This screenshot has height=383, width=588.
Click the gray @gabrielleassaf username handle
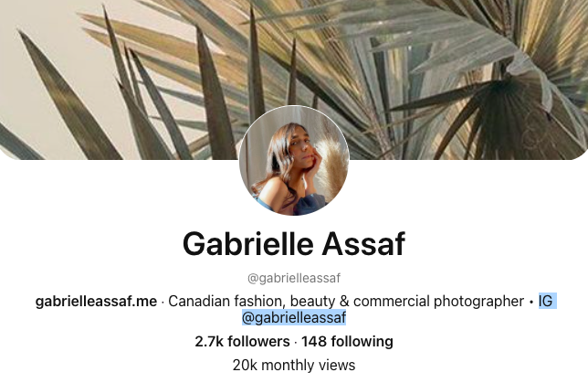click(294, 278)
